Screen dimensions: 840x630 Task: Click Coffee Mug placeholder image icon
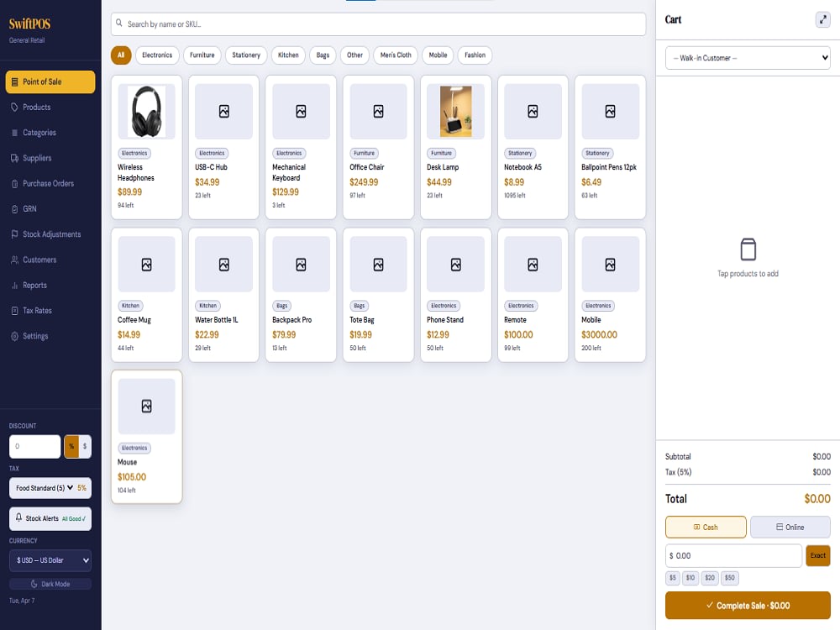(146, 264)
